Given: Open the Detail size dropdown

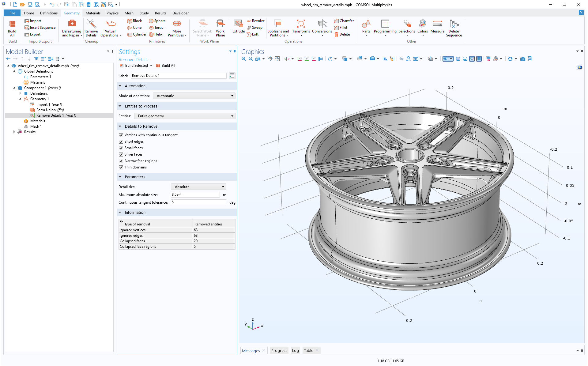Looking at the screenshot, I should point(222,187).
